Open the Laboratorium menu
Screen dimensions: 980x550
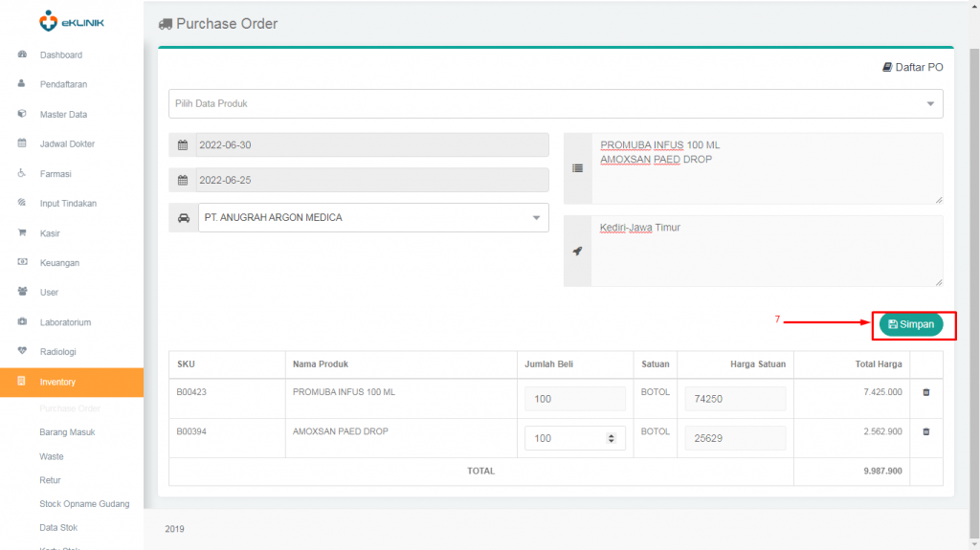(65, 322)
